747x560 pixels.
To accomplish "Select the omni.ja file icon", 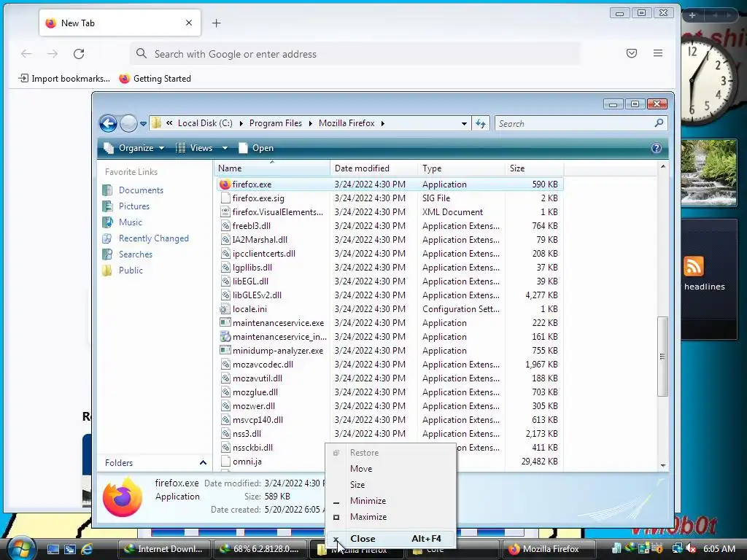I will point(225,461).
